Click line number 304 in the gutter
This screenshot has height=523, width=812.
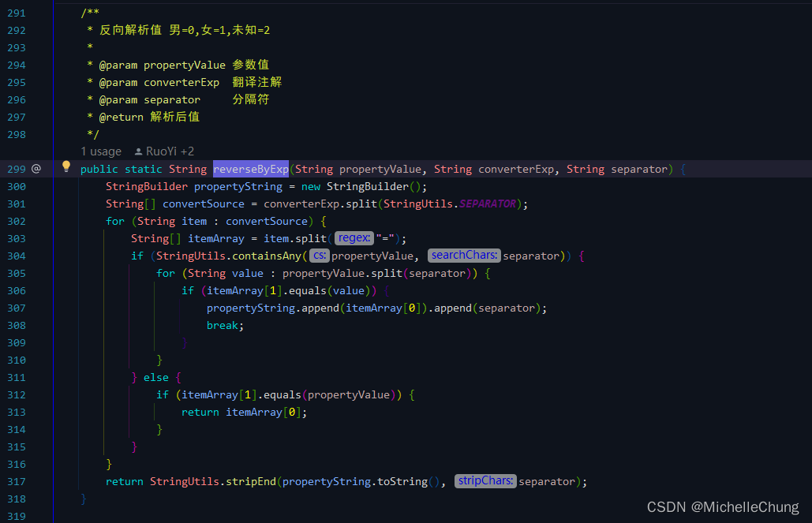(17, 256)
